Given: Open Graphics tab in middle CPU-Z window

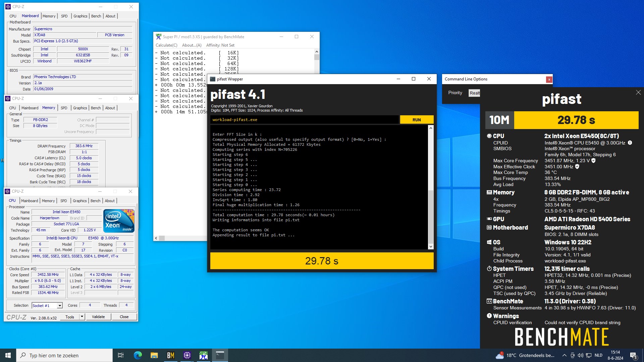Looking at the screenshot, I should click(80, 108).
